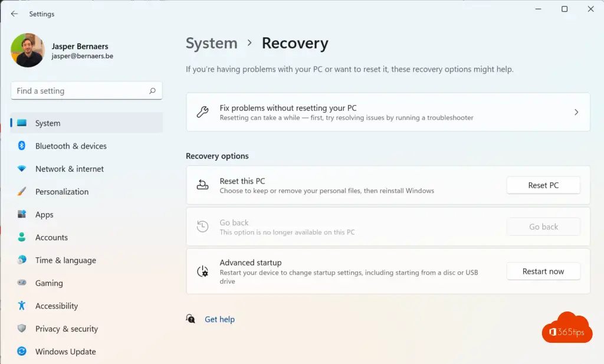The width and height of the screenshot is (604, 364).
Task: Click the Recovery options heading
Action: [x=217, y=156]
